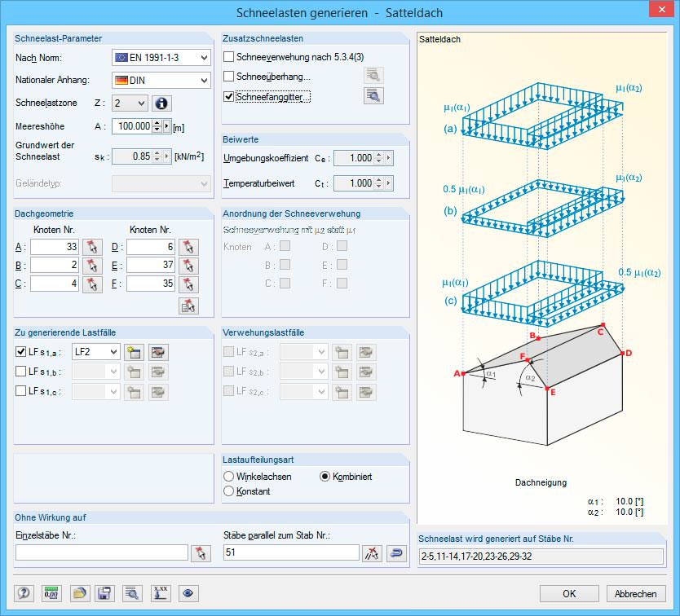Open the Nach Norm EN 1991-1-3 dropdown
Image resolution: width=680 pixels, height=616 pixels.
161,57
